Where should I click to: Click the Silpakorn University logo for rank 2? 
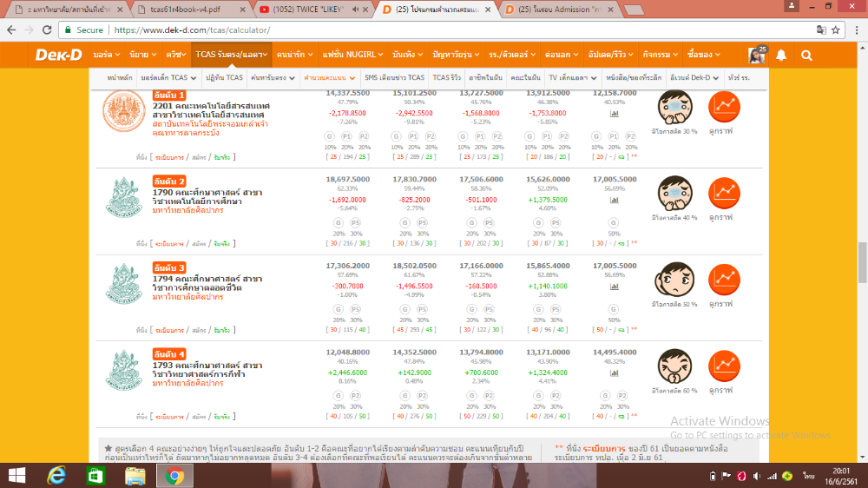[x=120, y=200]
